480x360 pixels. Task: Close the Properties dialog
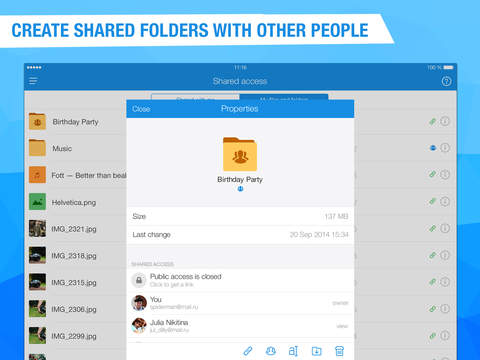(141, 109)
